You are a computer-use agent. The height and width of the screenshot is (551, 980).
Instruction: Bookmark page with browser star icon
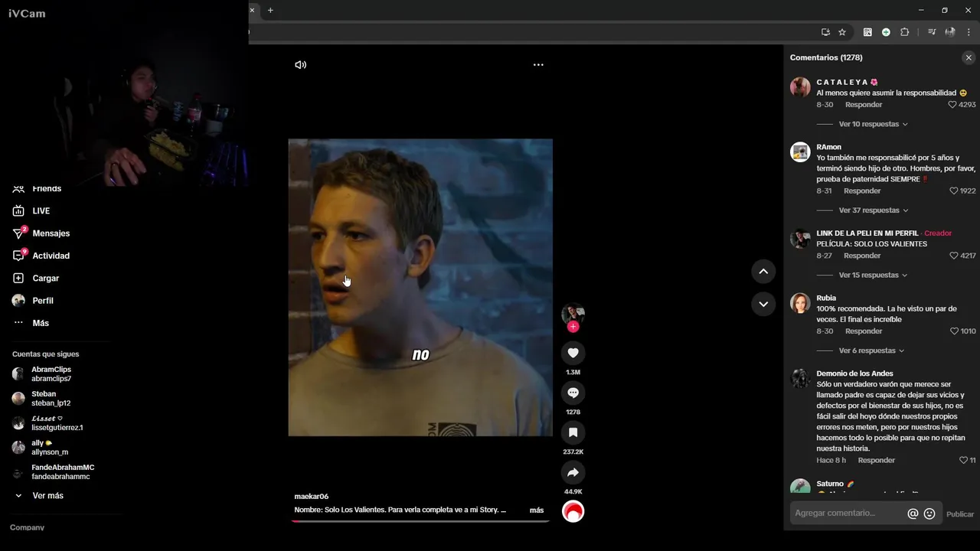coord(842,32)
